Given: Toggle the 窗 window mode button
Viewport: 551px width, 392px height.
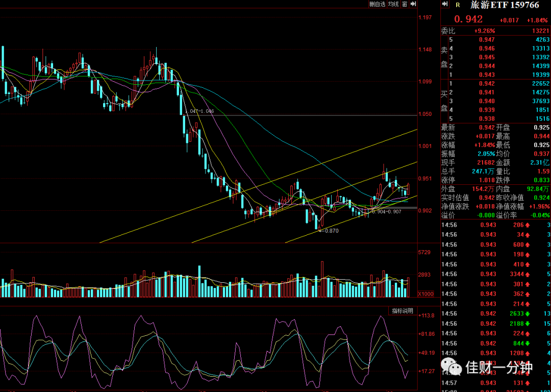Looking at the screenshot, I should tap(405, 4).
